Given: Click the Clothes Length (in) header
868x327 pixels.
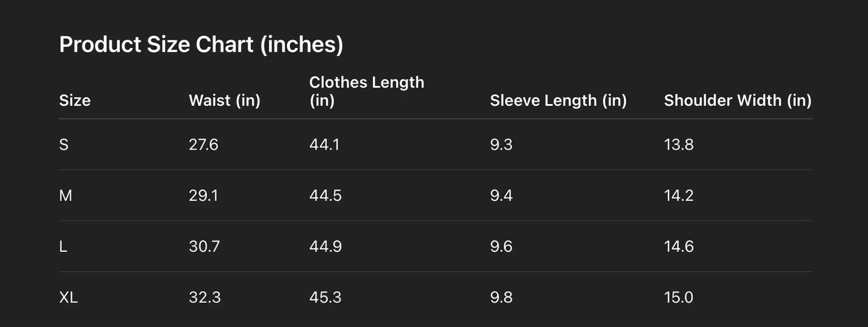Looking at the screenshot, I should 366,91.
